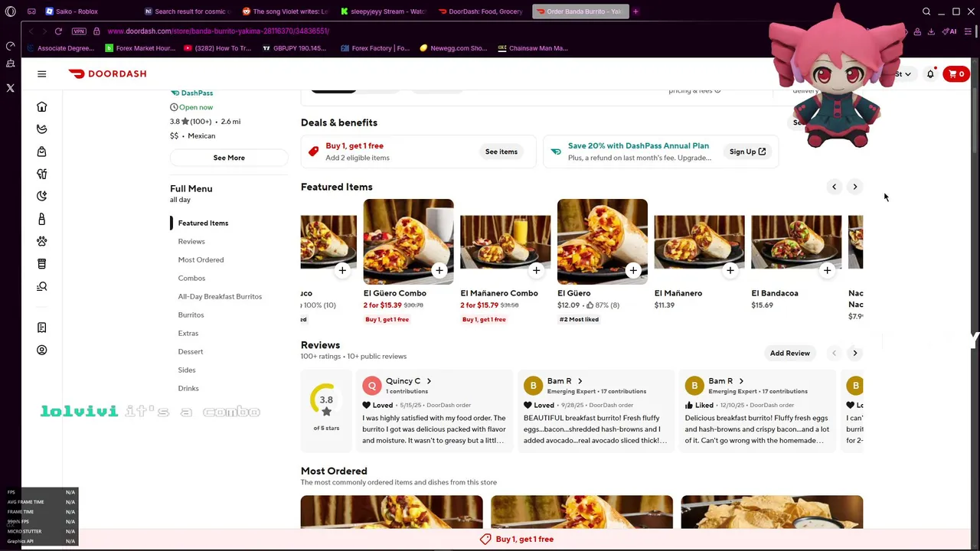
Task: Expand Quincy C reviewer profile chevron
Action: click(x=429, y=381)
